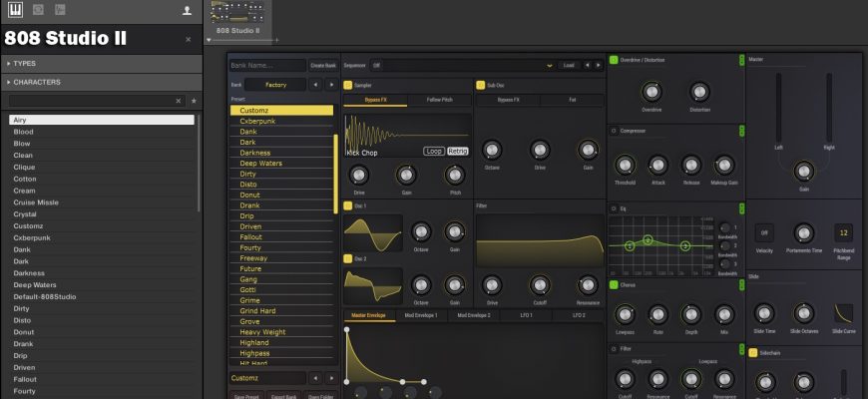This screenshot has height=399, width=868.
Task: Click the piano keys browser icon
Action: pos(13,10)
